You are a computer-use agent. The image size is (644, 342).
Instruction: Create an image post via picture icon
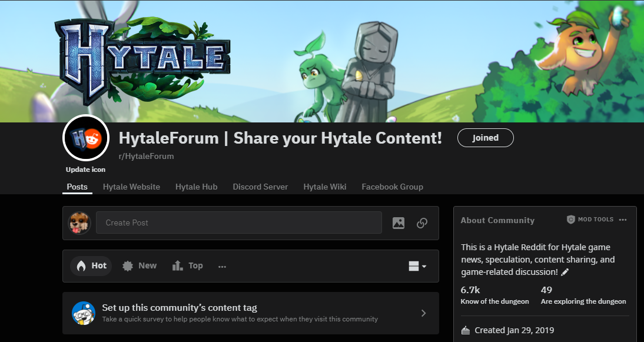399,223
